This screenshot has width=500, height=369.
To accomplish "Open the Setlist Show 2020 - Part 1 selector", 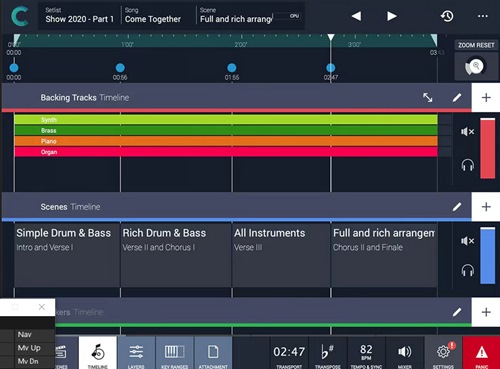I will (x=79, y=16).
